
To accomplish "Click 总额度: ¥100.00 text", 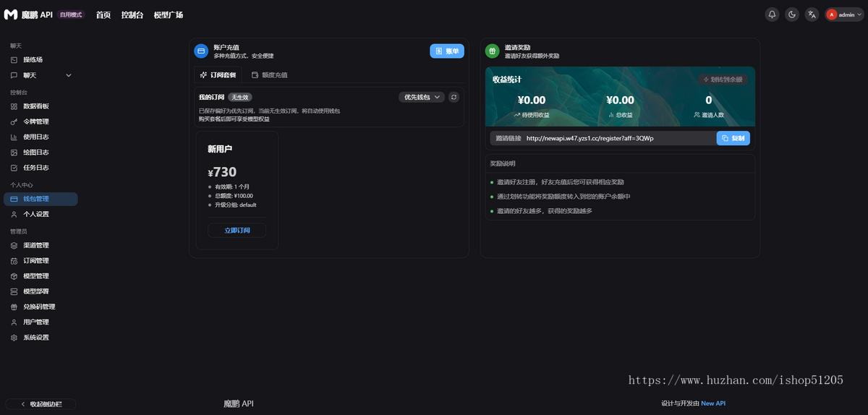I will pyautogui.click(x=234, y=196).
